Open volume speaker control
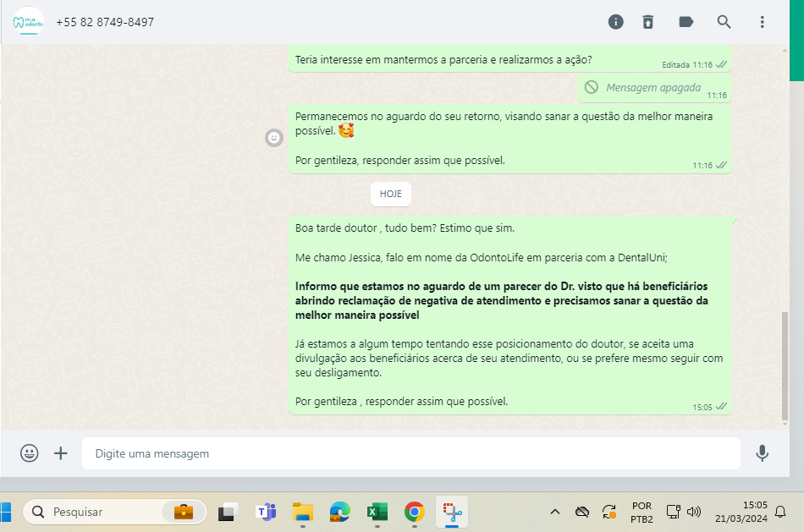The image size is (804, 532). [694, 512]
